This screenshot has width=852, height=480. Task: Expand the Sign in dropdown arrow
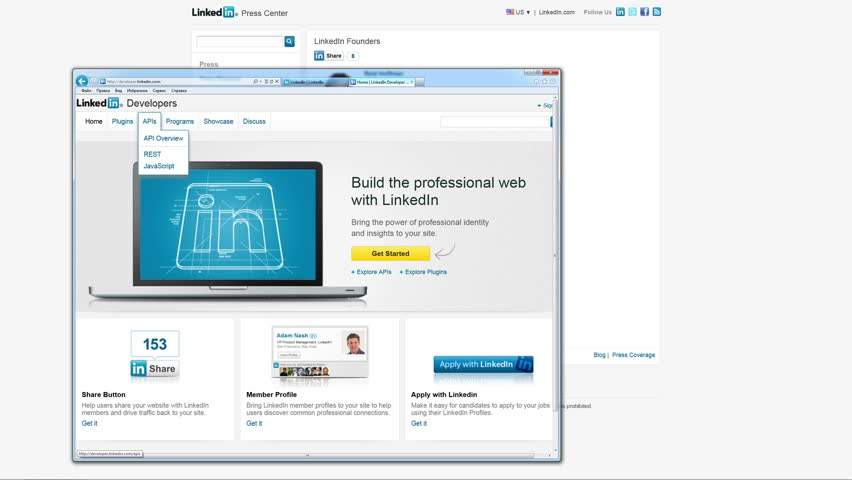pos(539,105)
